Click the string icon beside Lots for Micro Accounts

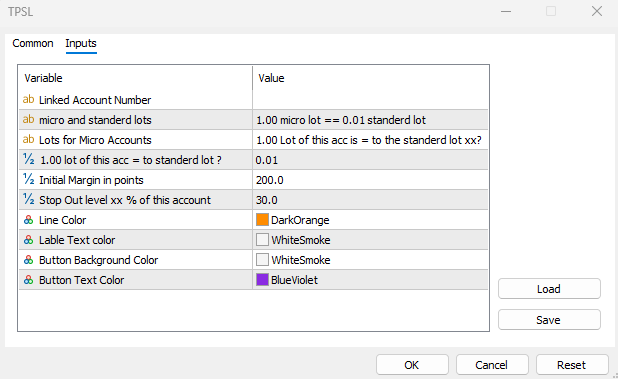point(28,139)
